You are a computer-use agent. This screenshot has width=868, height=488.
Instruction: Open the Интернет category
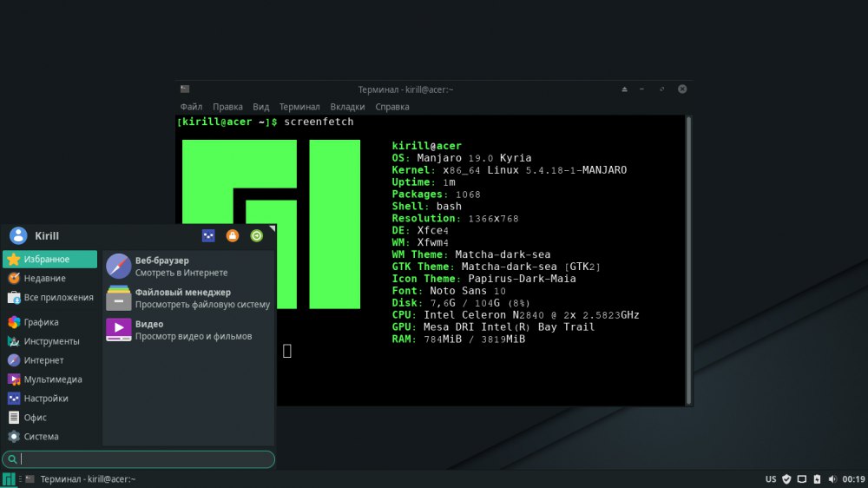click(49, 360)
